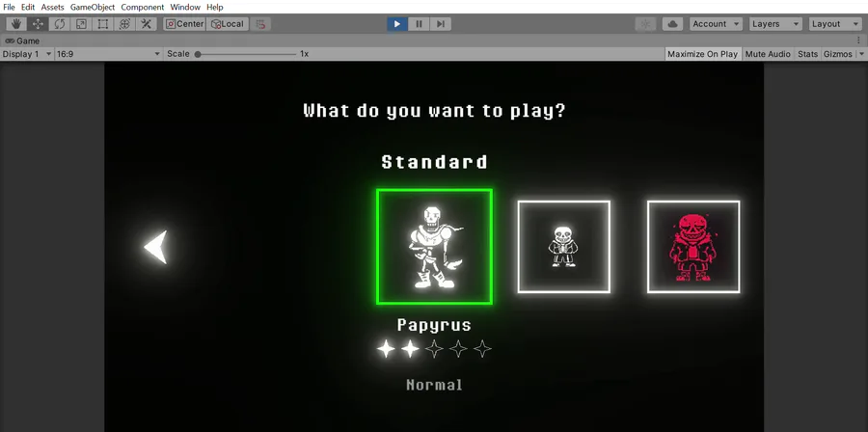Open the Component menu

coord(143,7)
